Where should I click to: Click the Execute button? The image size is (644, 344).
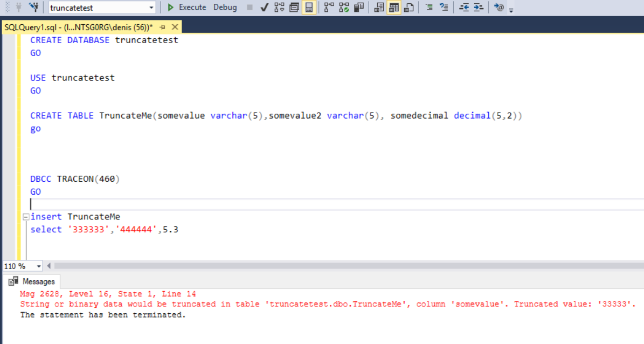(x=188, y=7)
